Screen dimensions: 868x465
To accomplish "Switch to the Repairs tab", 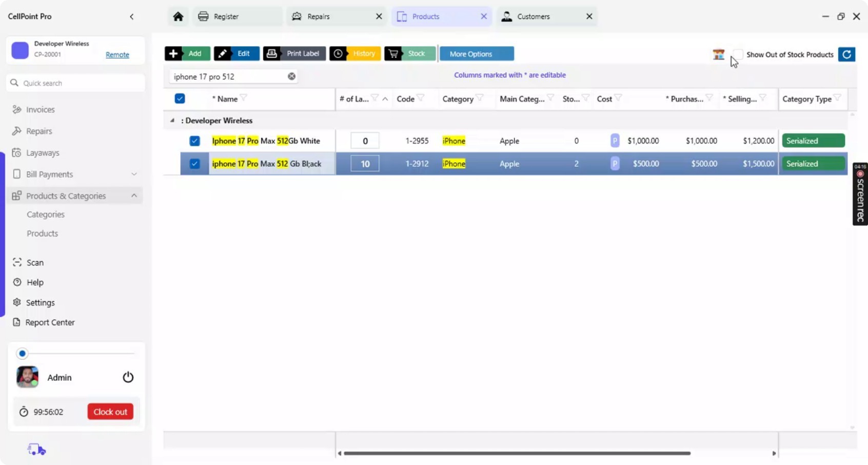I will pos(337,16).
